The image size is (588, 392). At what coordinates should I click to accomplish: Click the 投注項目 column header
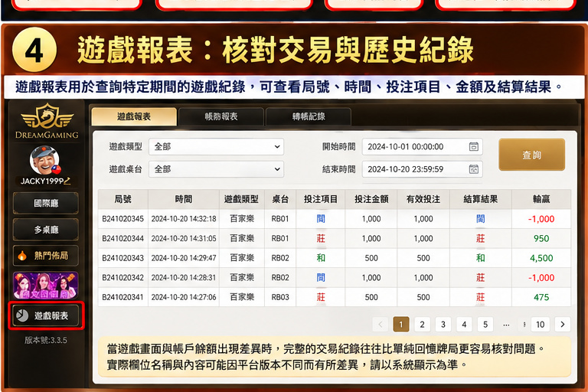[x=321, y=199]
